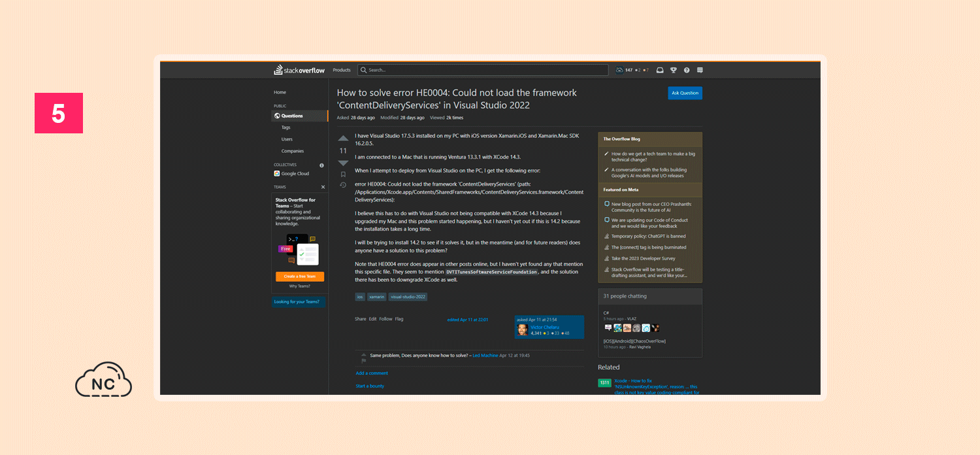
Task: Open the site switcher stack icon
Action: coord(700,70)
